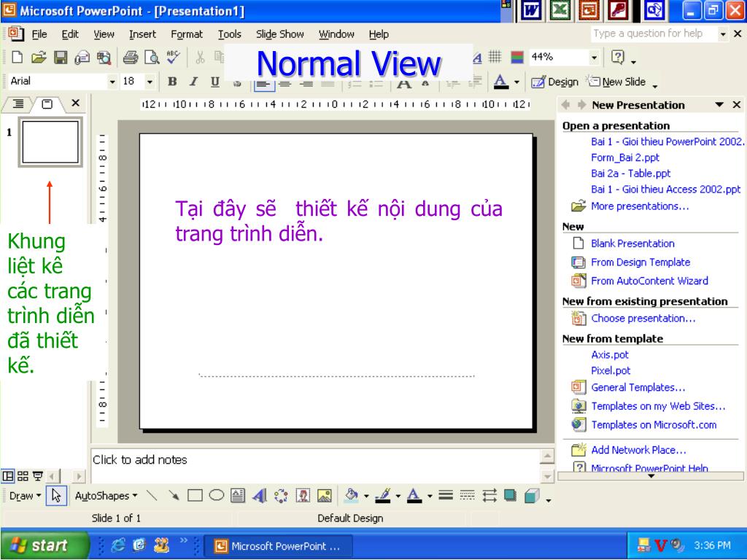Select the Oval drawing tool

click(x=216, y=496)
